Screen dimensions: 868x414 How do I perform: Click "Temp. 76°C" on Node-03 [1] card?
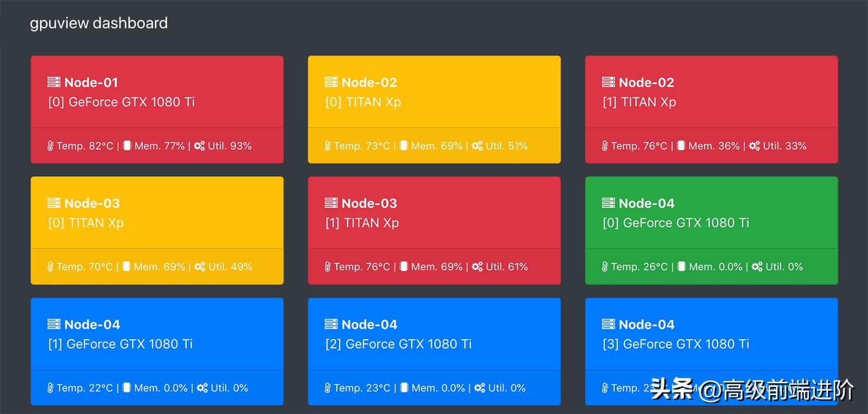362,267
